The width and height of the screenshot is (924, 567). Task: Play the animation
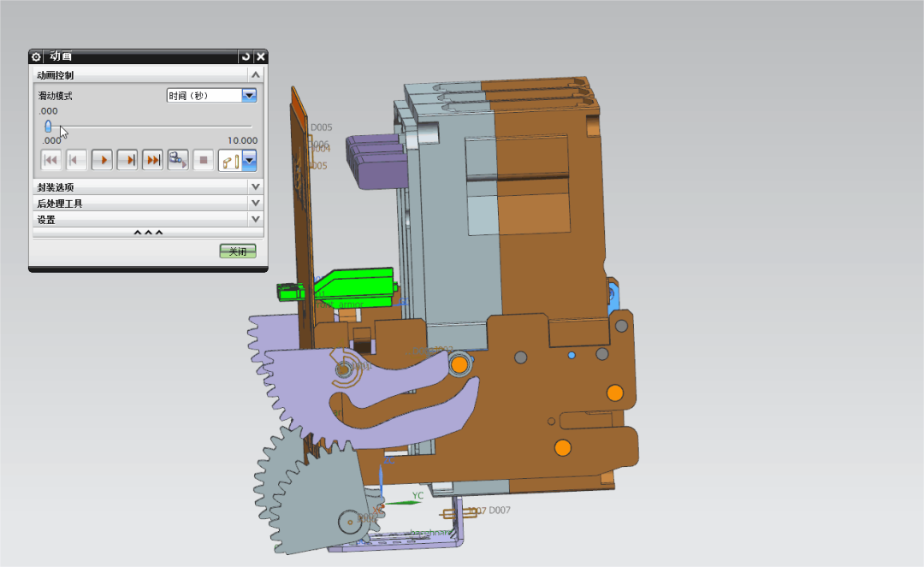(x=102, y=160)
